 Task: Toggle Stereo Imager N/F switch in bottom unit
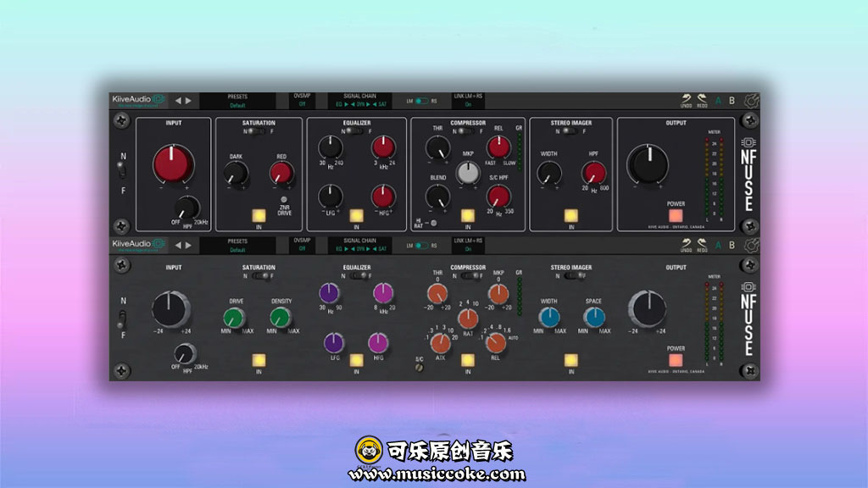(574, 276)
